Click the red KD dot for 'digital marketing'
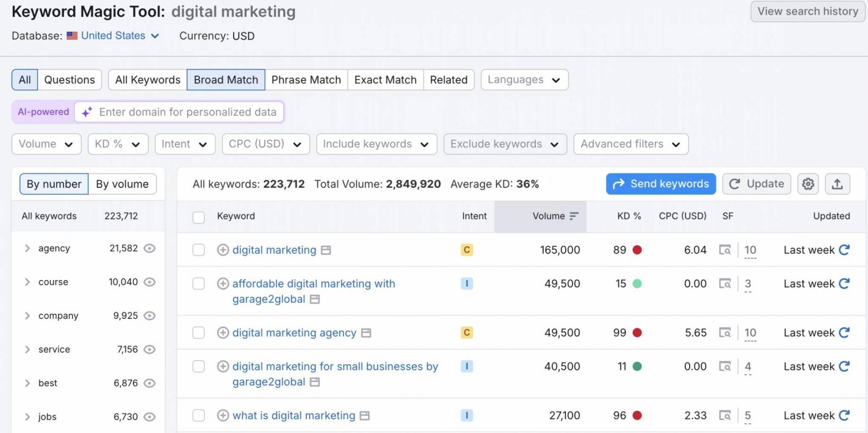The width and height of the screenshot is (868, 433). [x=637, y=250]
